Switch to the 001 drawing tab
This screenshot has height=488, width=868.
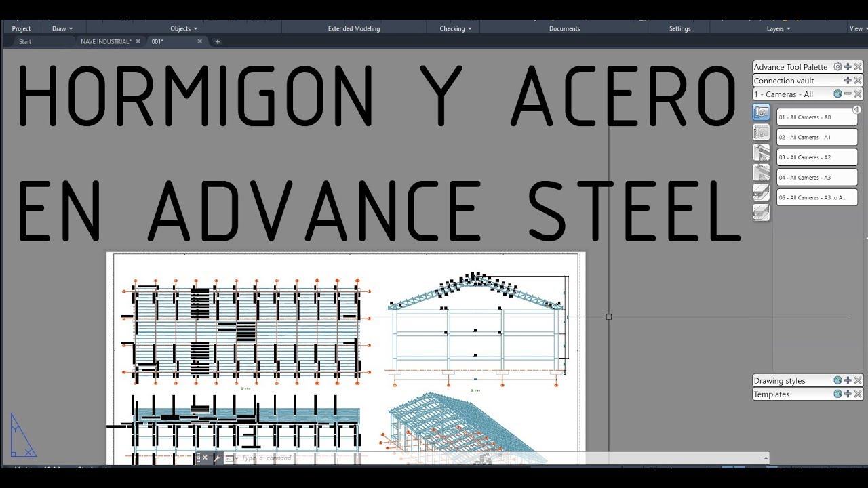pyautogui.click(x=157, y=41)
